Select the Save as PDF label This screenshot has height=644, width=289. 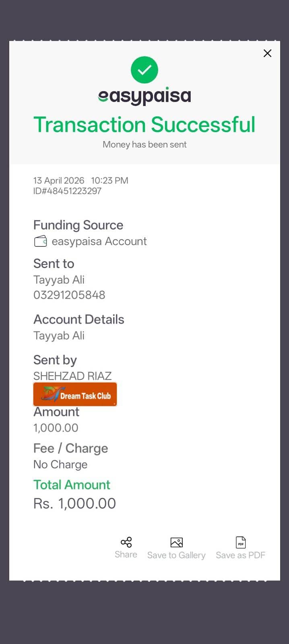pos(240,555)
